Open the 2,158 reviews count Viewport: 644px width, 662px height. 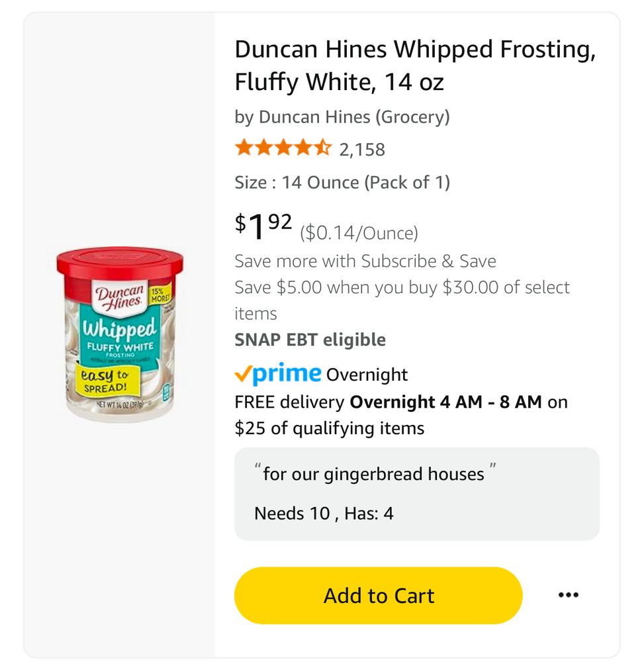tap(362, 150)
